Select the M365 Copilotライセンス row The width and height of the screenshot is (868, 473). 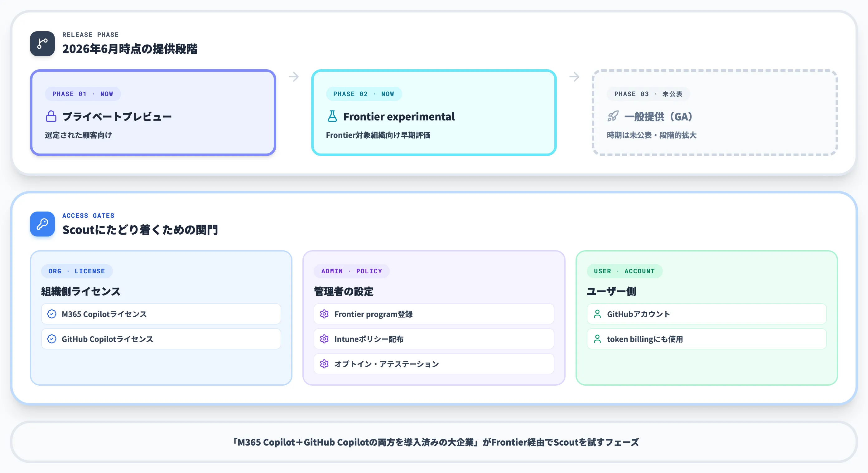click(x=161, y=314)
